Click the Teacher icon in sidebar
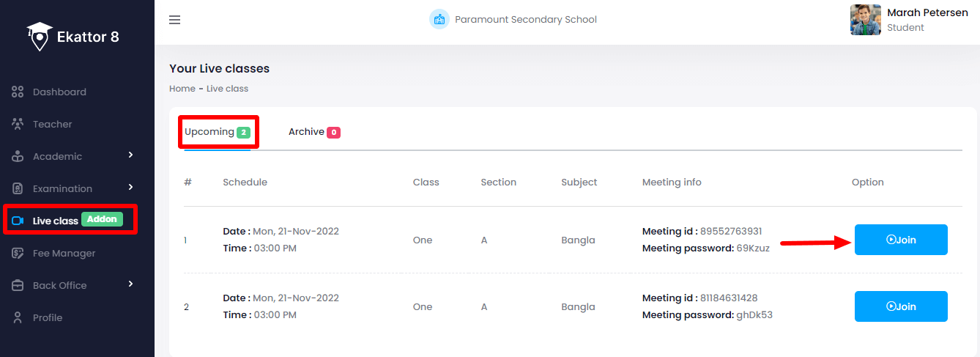980x357 pixels. coord(18,125)
